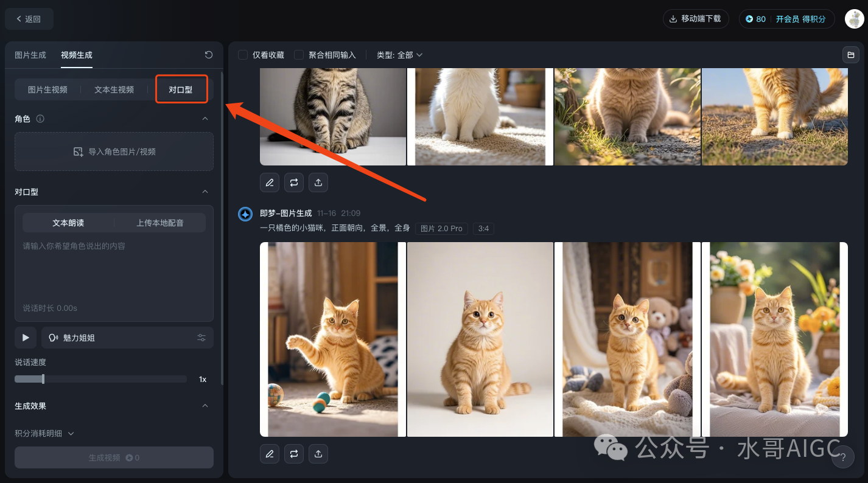The height and width of the screenshot is (483, 868).
Task: Enable the 仅看收藏 checkbox
Action: [243, 55]
